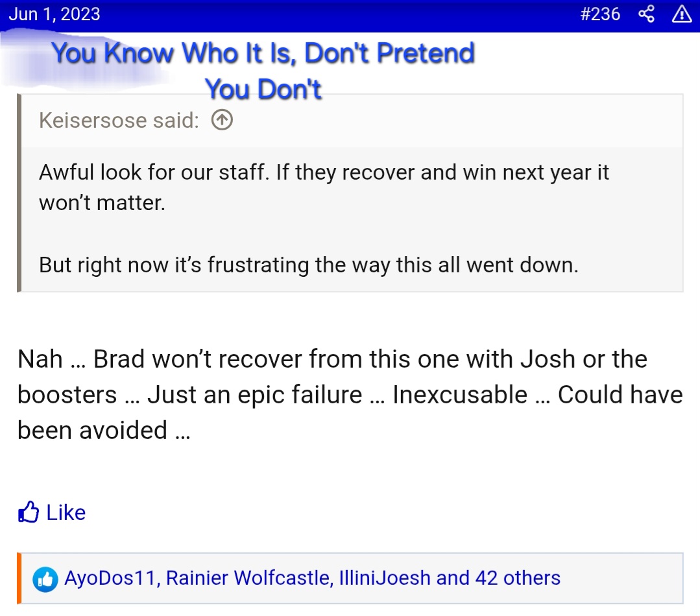700x616 pixels.
Task: Click the share icon in post header
Action: click(x=646, y=14)
